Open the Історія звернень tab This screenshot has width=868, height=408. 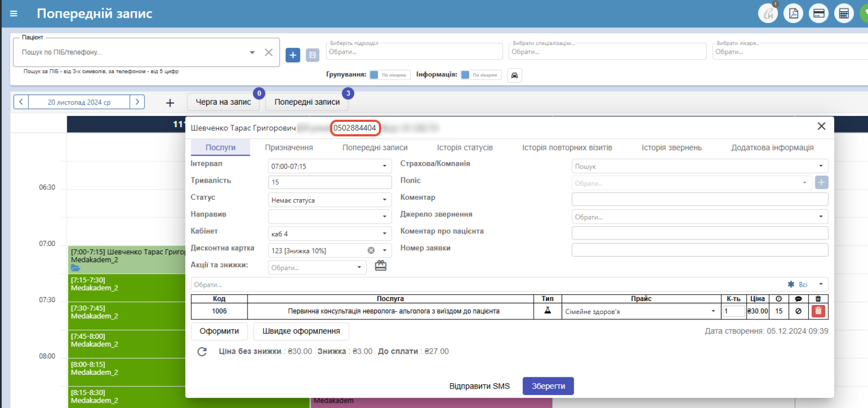coord(672,148)
